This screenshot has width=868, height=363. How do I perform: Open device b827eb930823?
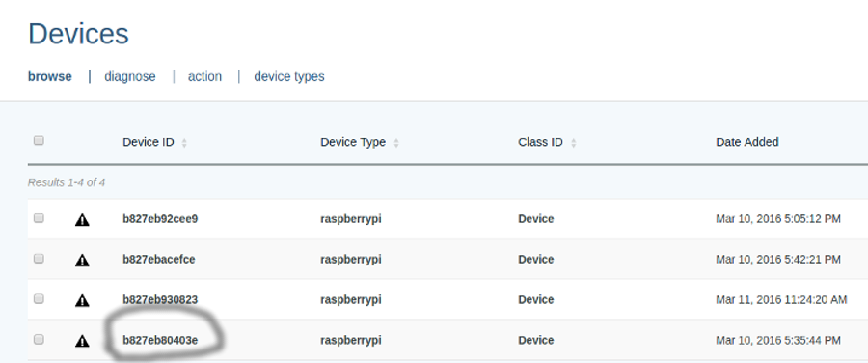(x=160, y=300)
